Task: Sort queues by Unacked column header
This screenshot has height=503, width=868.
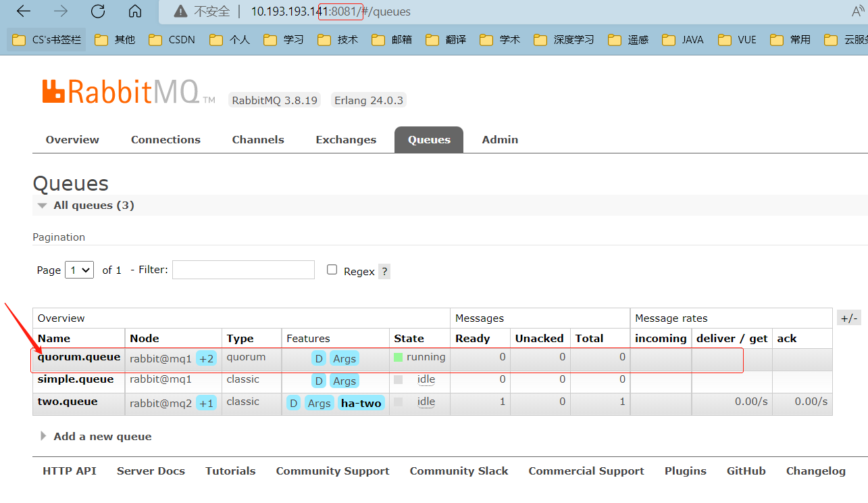Action: (539, 338)
